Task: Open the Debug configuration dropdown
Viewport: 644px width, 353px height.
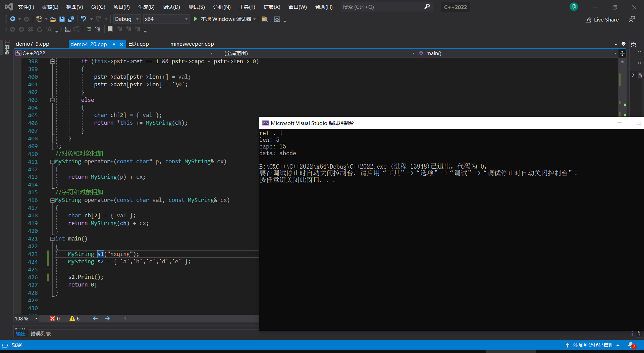Action: click(x=126, y=19)
